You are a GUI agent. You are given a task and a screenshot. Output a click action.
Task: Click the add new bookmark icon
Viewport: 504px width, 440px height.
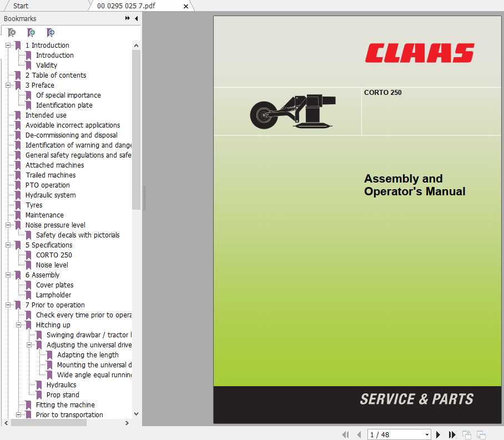tap(32, 33)
